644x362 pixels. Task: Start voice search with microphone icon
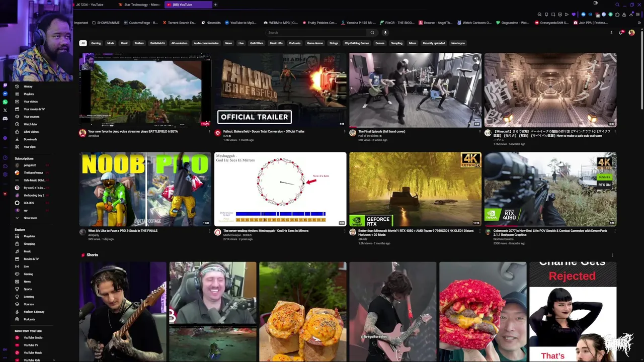point(385,33)
